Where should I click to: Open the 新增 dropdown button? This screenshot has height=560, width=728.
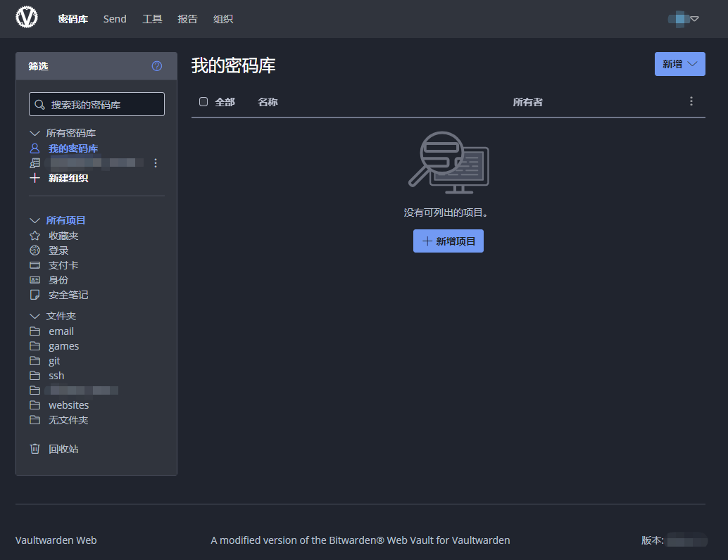(679, 64)
